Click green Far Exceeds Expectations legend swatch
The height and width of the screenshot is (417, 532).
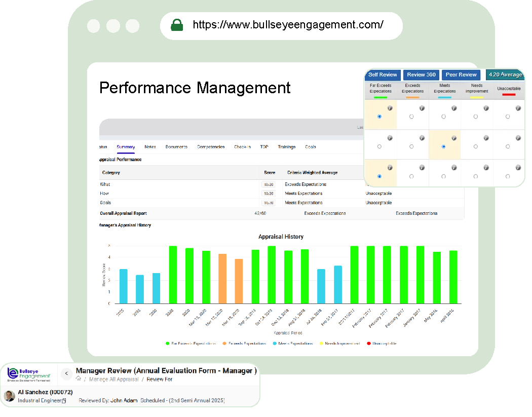(x=168, y=344)
